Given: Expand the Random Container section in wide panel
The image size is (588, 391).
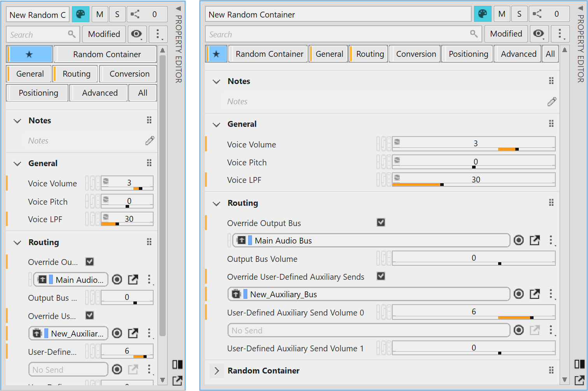Looking at the screenshot, I should coord(217,371).
